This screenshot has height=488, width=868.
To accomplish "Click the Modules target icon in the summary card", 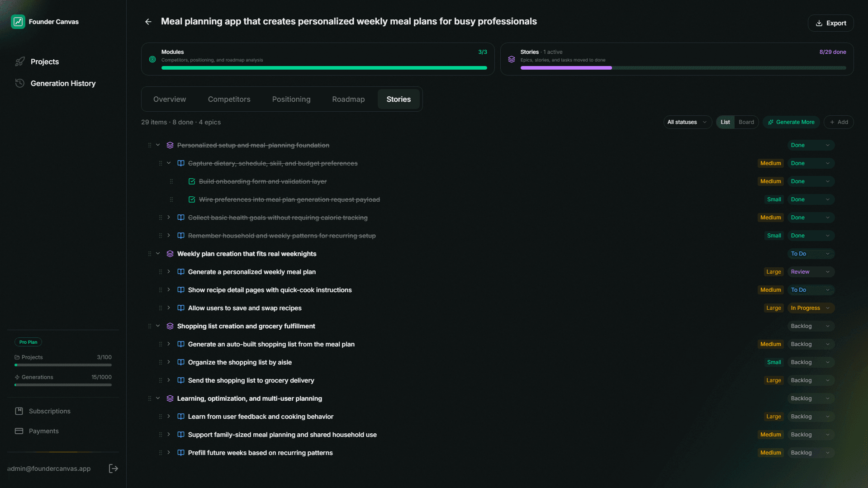I will click(x=152, y=59).
